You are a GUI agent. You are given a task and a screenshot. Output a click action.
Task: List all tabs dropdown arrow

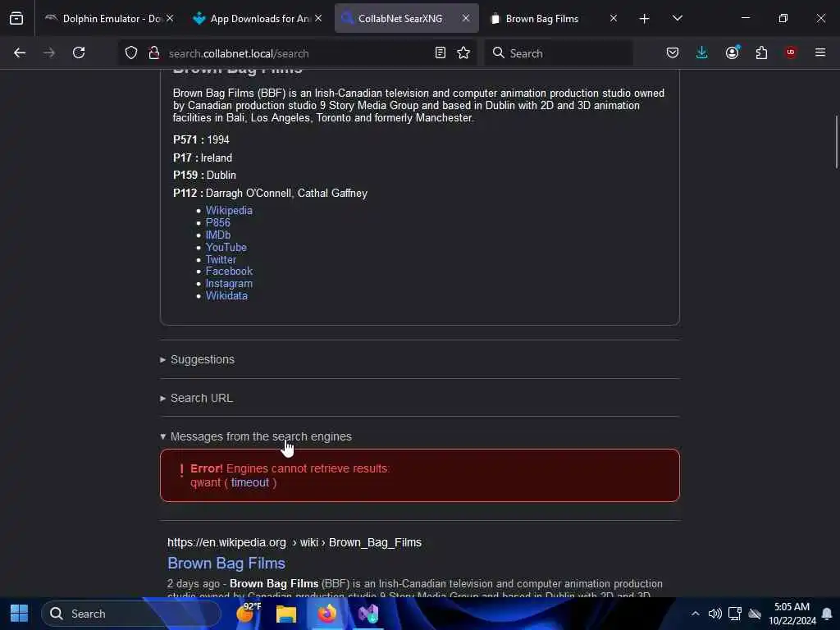(678, 18)
